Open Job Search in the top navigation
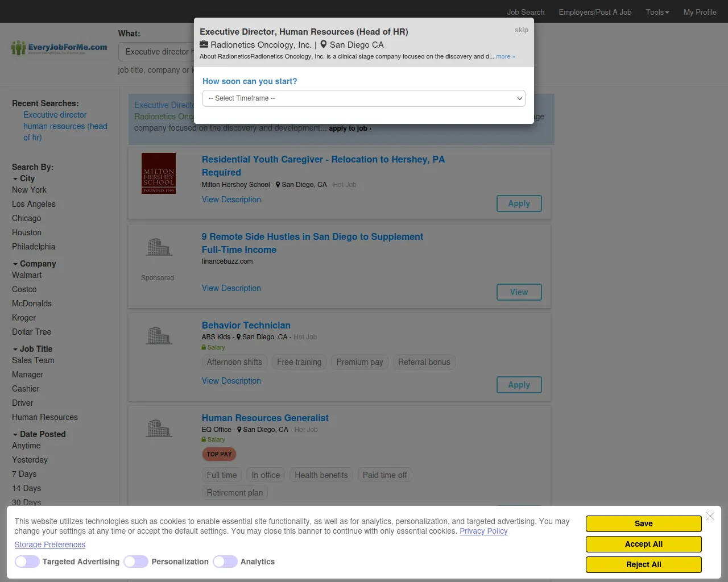 [x=526, y=12]
